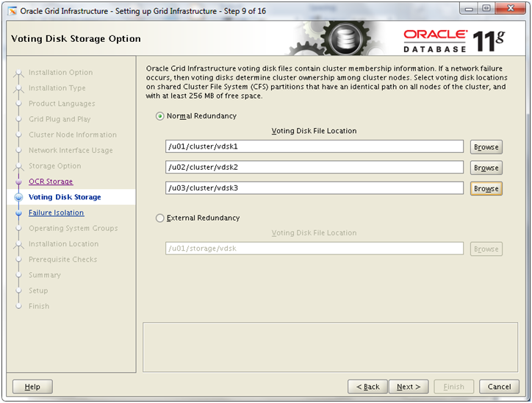Open the OCR Storage step link
The height and width of the screenshot is (403, 532).
pos(51,182)
